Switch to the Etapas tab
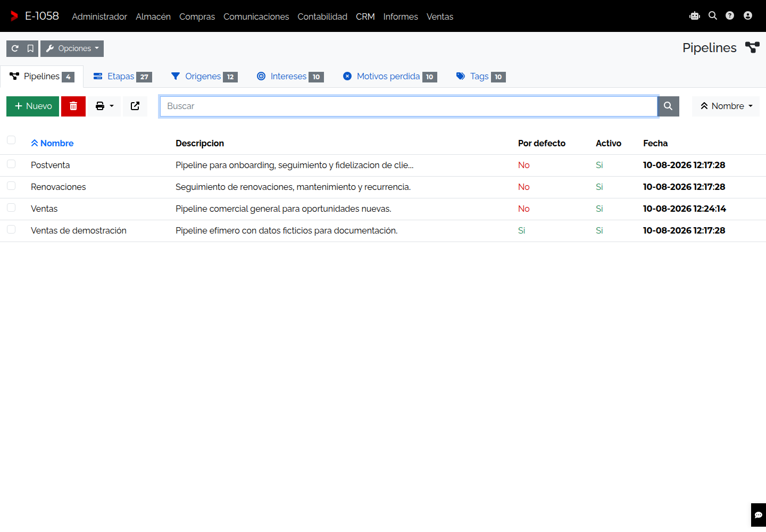766x532 pixels. tap(122, 77)
